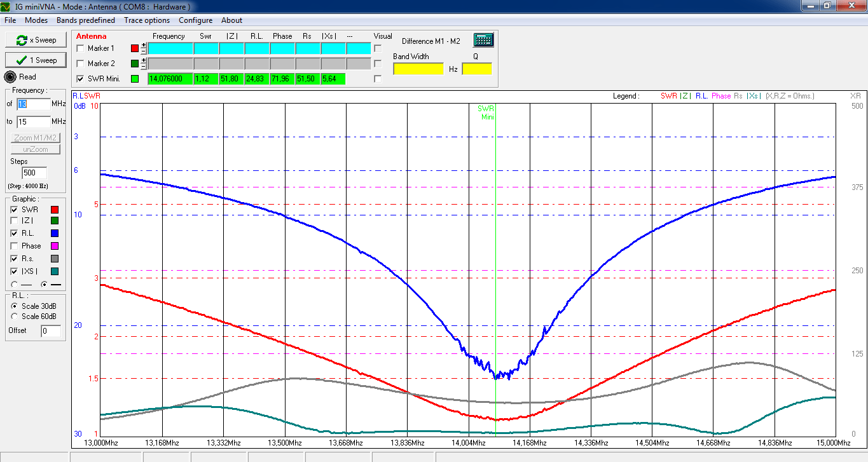Click the Read status indicator icon
The width and height of the screenshot is (868, 462).
tap(11, 77)
